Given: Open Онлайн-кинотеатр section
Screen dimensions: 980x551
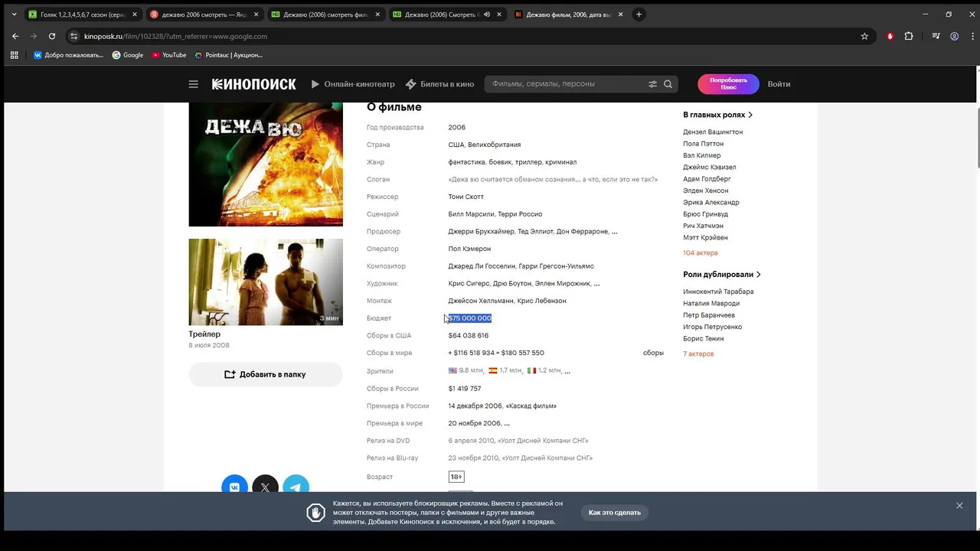Looking at the screenshot, I should [353, 84].
